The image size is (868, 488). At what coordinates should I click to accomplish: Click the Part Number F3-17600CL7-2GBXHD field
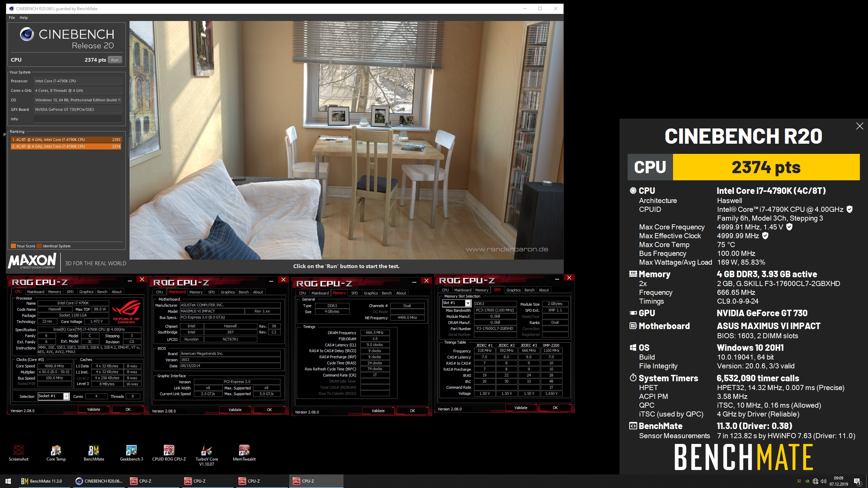[495, 329]
